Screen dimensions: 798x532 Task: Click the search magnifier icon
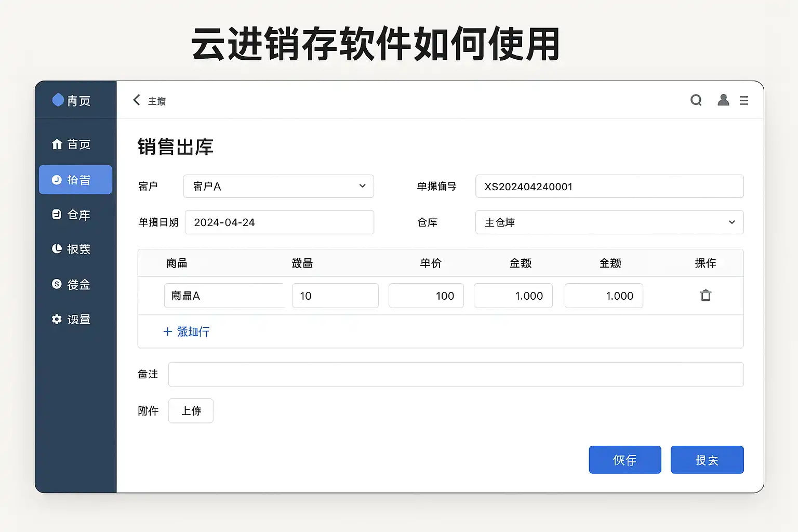point(696,100)
